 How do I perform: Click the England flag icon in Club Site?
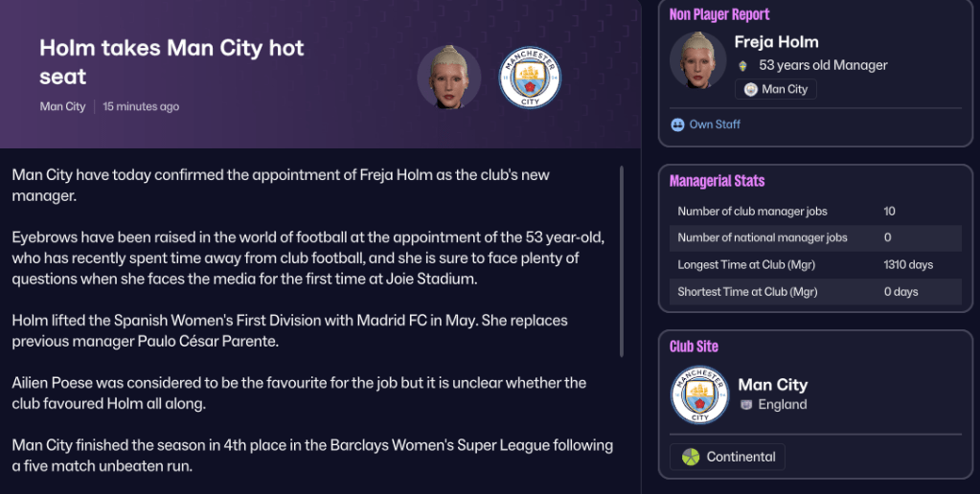746,405
